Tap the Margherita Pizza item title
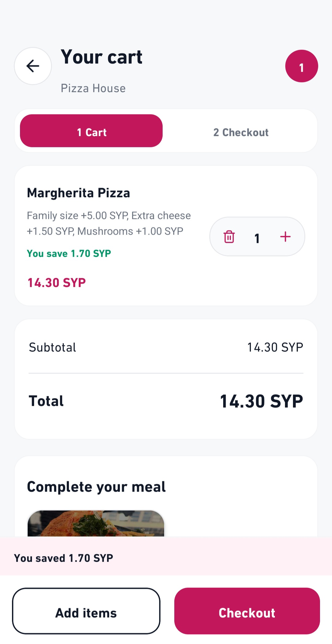332x644 pixels. click(x=79, y=193)
